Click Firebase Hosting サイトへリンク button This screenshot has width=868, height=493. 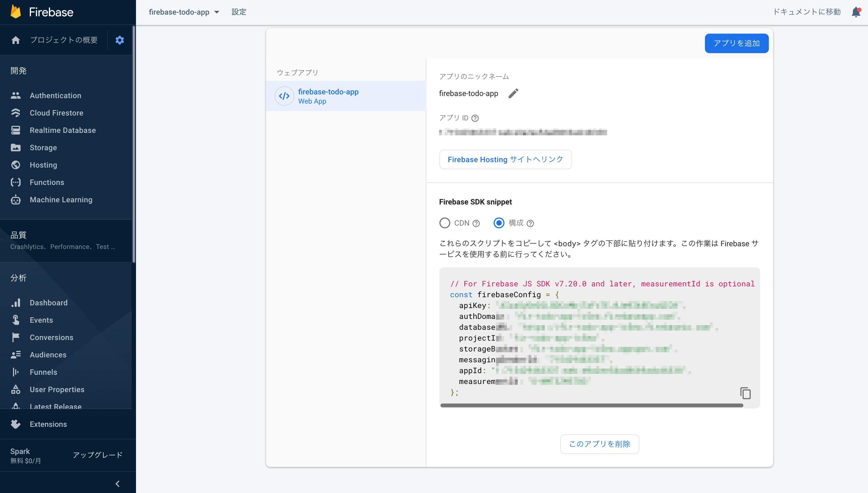click(x=505, y=159)
